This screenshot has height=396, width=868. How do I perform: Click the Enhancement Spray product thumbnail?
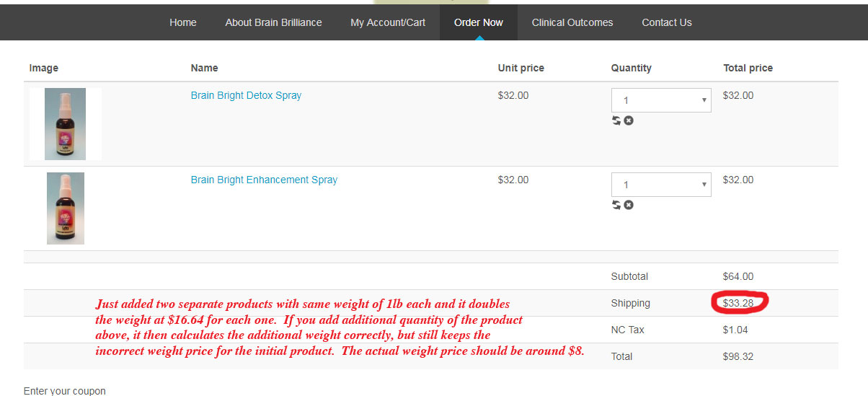click(x=66, y=208)
